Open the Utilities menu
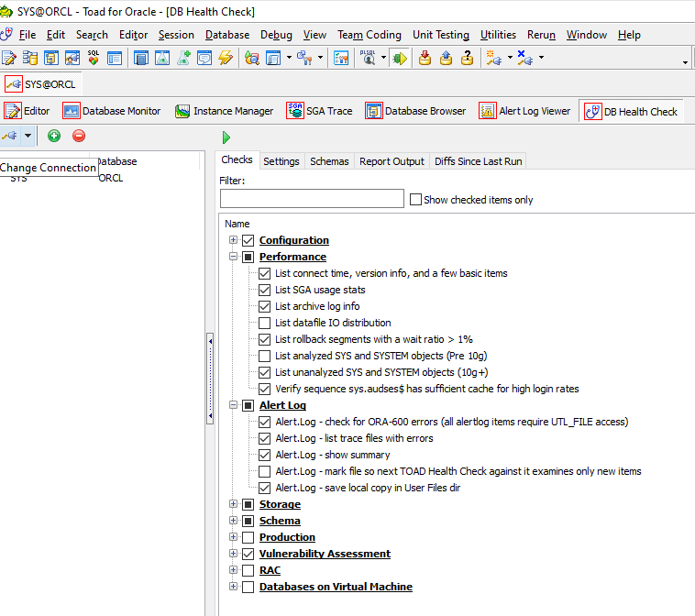695x616 pixels. click(498, 35)
